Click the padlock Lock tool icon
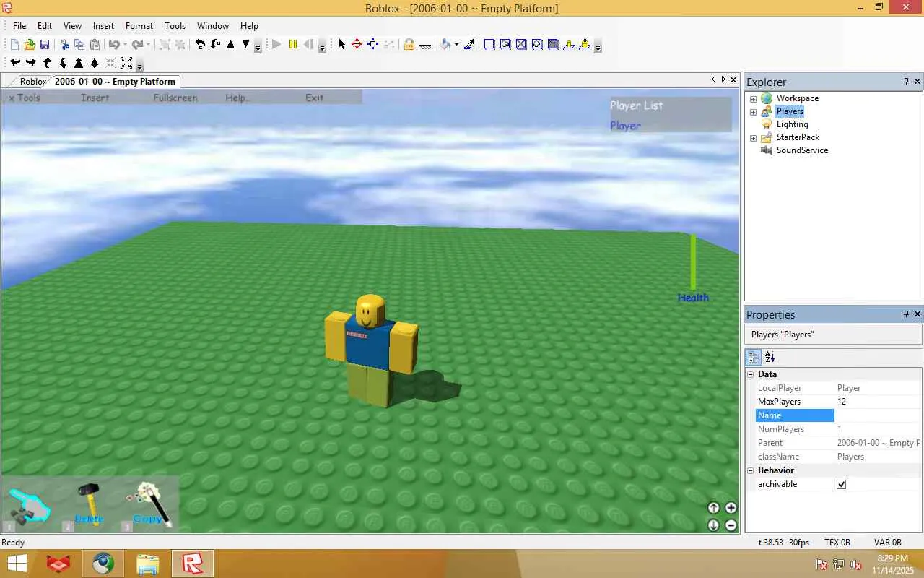 click(x=409, y=44)
